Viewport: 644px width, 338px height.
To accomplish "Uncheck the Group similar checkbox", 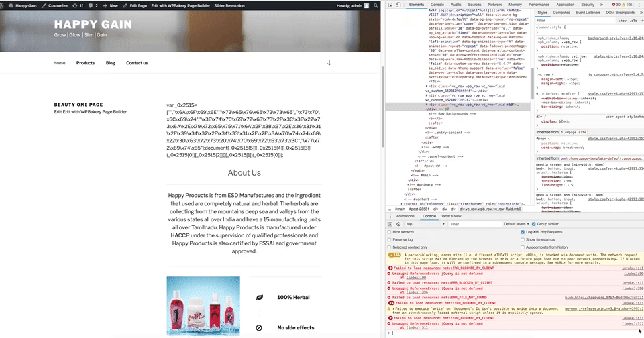I will click(533, 224).
